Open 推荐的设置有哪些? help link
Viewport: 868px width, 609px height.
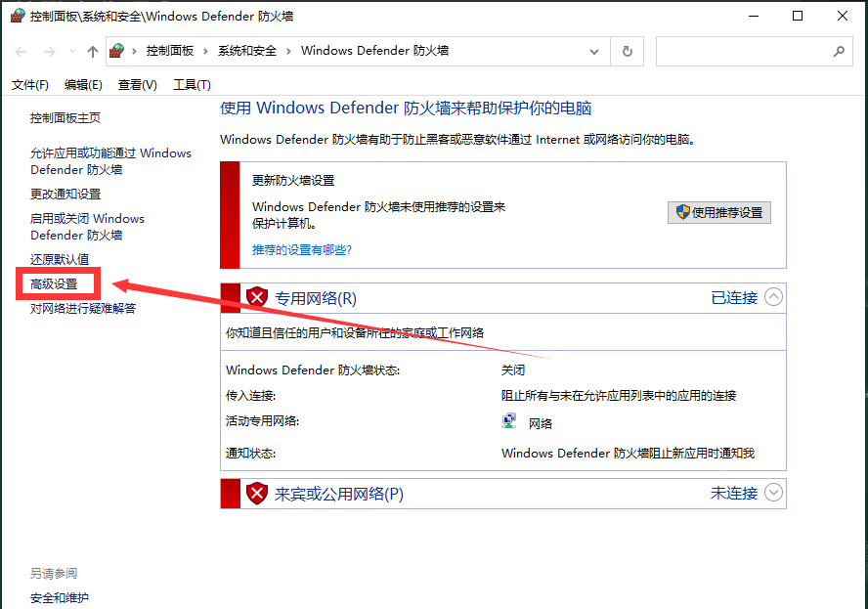[302, 249]
